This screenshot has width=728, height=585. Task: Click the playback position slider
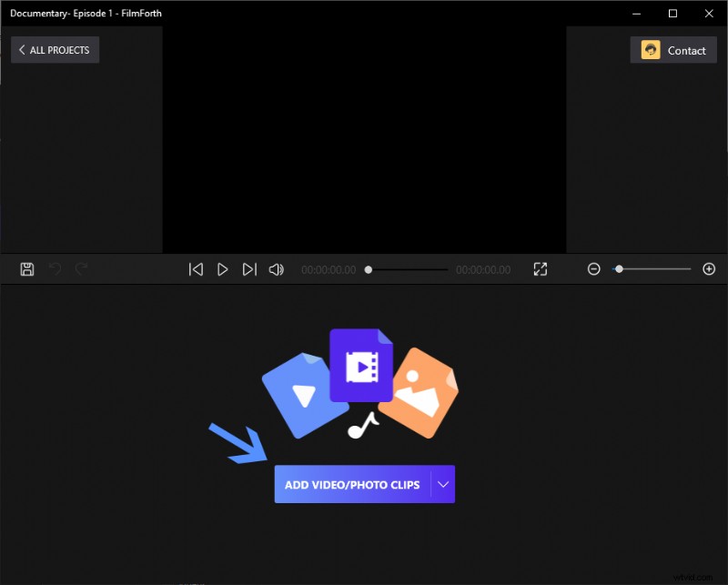[x=368, y=268]
